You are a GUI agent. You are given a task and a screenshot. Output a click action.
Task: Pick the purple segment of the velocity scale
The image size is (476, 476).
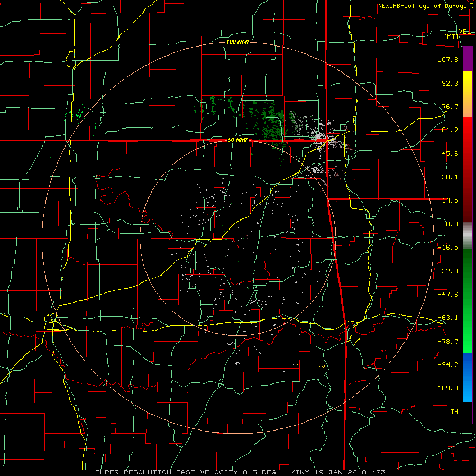point(467,59)
